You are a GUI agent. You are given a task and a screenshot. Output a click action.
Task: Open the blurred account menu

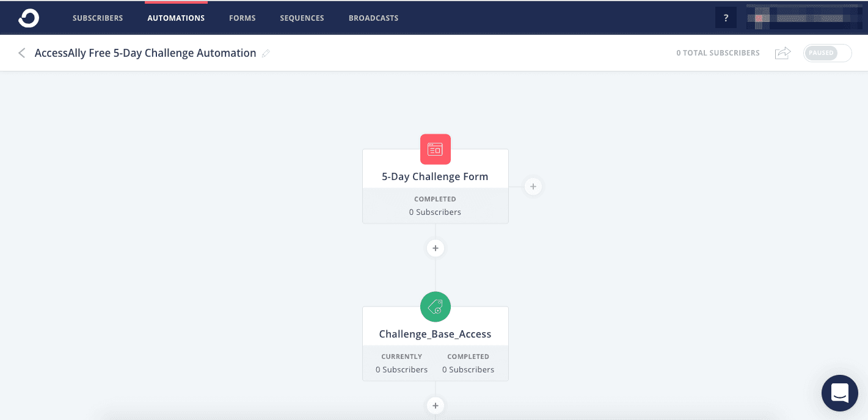(x=804, y=18)
